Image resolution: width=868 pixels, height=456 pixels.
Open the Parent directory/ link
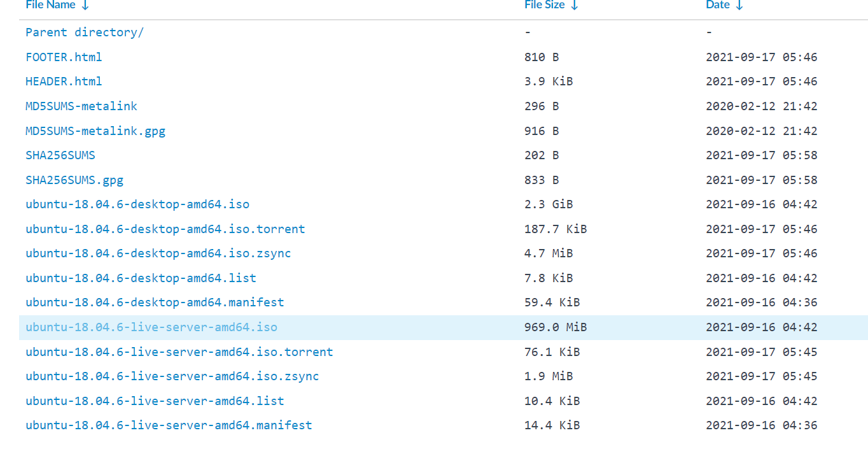click(85, 32)
